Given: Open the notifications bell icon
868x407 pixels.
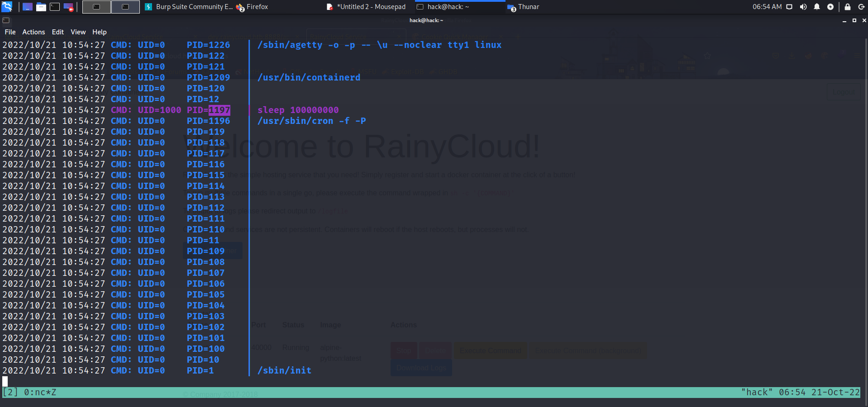Looking at the screenshot, I should (817, 7).
